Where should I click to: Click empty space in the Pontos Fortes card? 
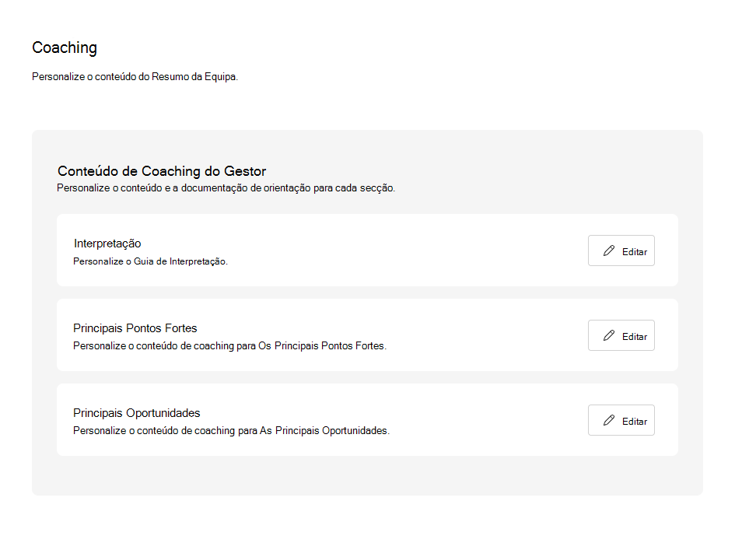(x=482, y=335)
